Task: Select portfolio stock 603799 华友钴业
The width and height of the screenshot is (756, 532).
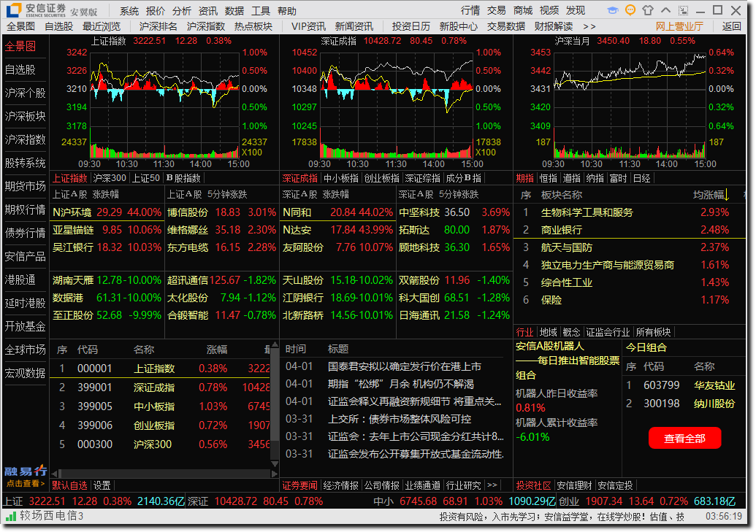Action: click(682, 385)
